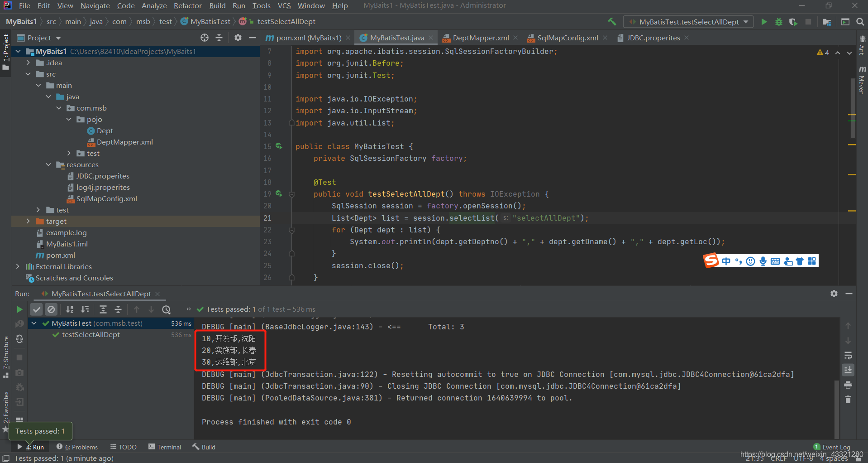The width and height of the screenshot is (868, 463).
Task: Click the warnings indicator showing 4
Action: click(x=823, y=53)
